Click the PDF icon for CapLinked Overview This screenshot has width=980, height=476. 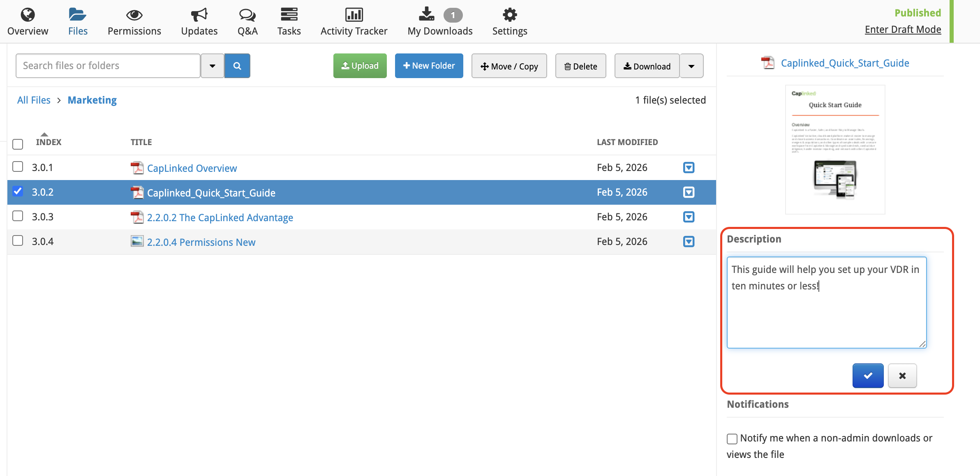[x=137, y=168]
